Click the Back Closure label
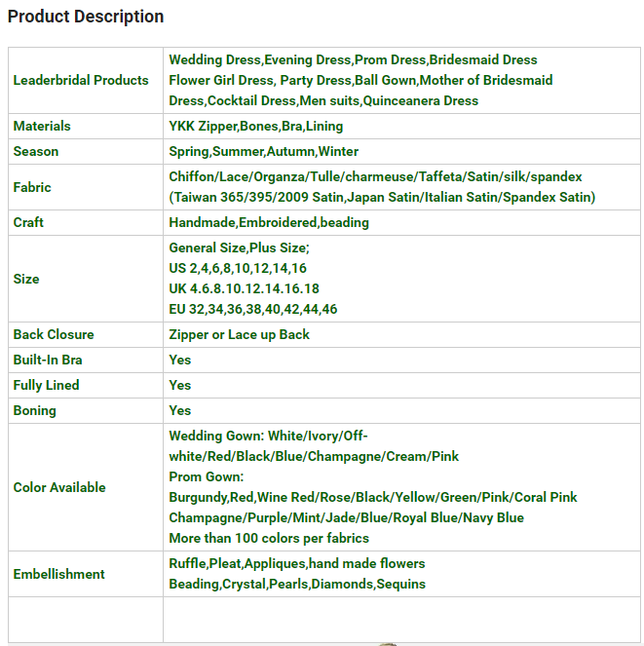The image size is (644, 646). [x=54, y=334]
